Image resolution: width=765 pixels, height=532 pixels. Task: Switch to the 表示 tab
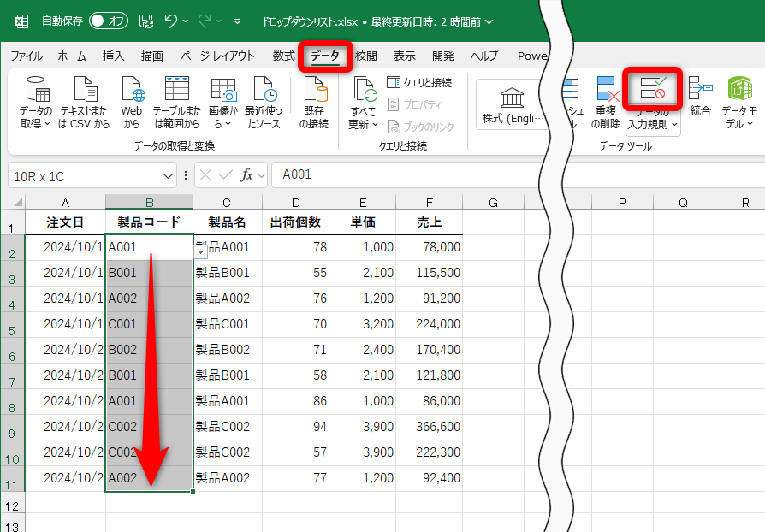click(x=405, y=56)
